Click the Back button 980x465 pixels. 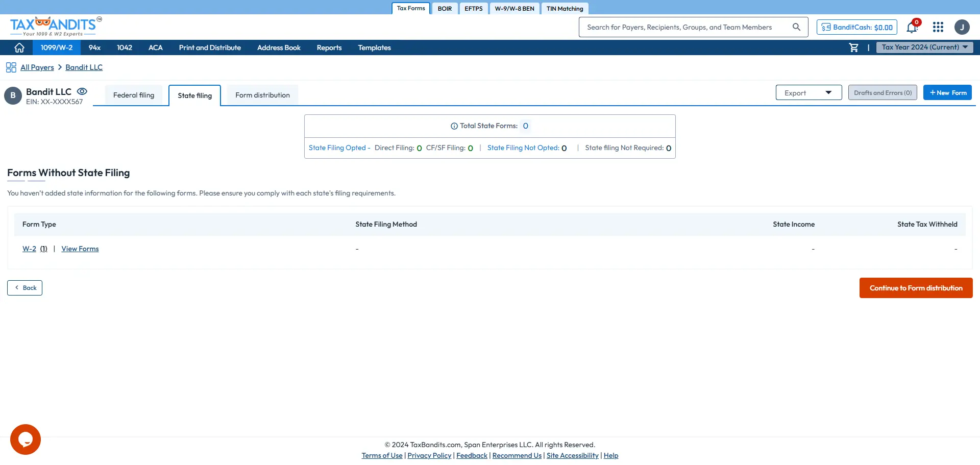point(24,288)
